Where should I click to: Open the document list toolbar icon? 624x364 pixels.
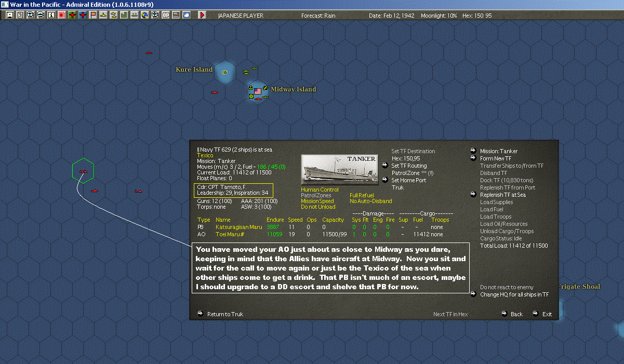(x=20, y=15)
